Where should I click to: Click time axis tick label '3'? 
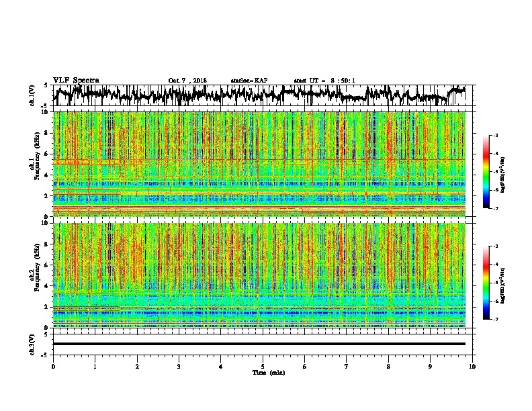tap(179, 367)
